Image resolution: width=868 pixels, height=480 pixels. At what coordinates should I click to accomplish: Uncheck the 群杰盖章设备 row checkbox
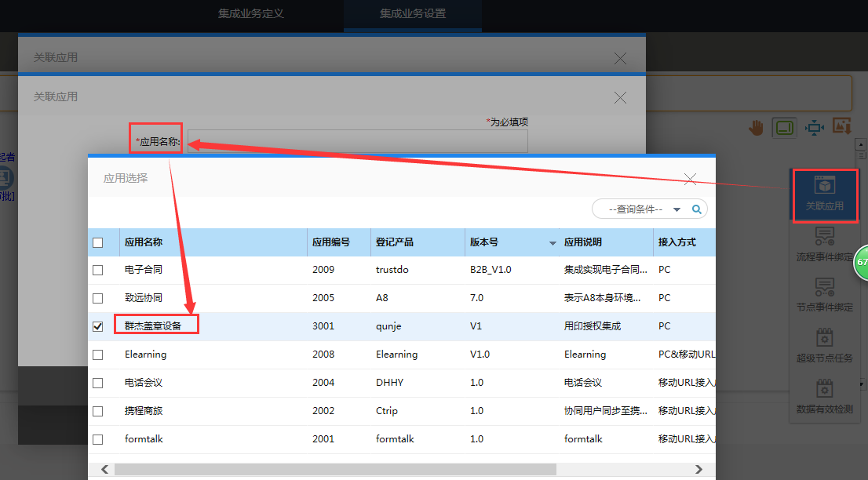click(98, 326)
